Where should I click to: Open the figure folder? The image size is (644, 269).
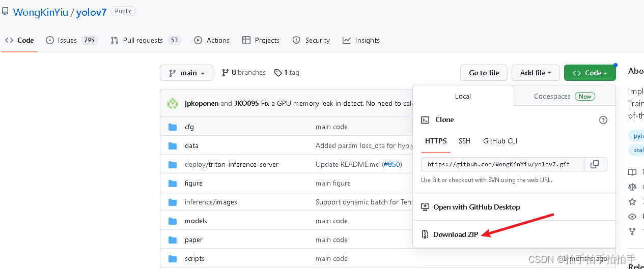click(x=193, y=183)
